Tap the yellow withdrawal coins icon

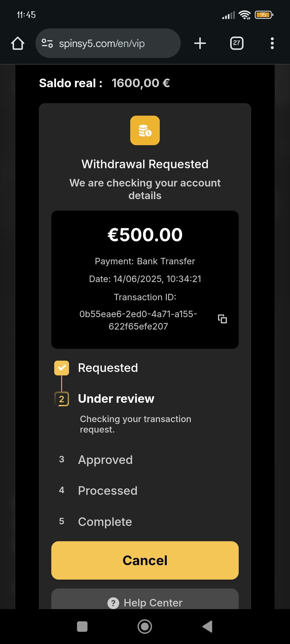pyautogui.click(x=145, y=130)
